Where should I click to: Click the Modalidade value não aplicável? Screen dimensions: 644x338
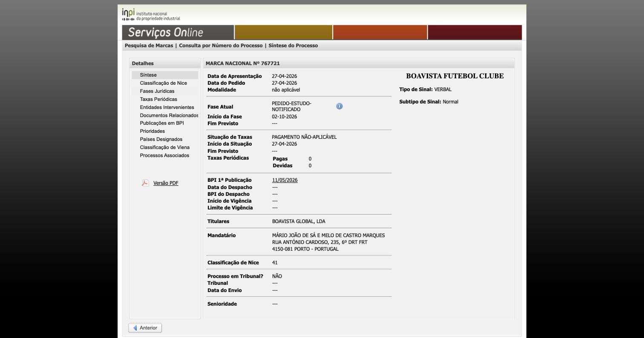pos(286,90)
